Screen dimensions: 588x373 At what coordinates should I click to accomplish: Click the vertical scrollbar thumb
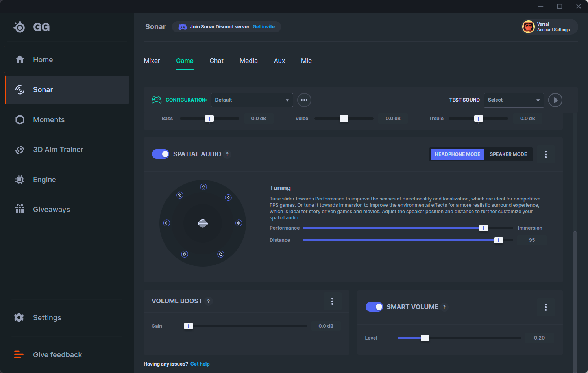pyautogui.click(x=575, y=301)
